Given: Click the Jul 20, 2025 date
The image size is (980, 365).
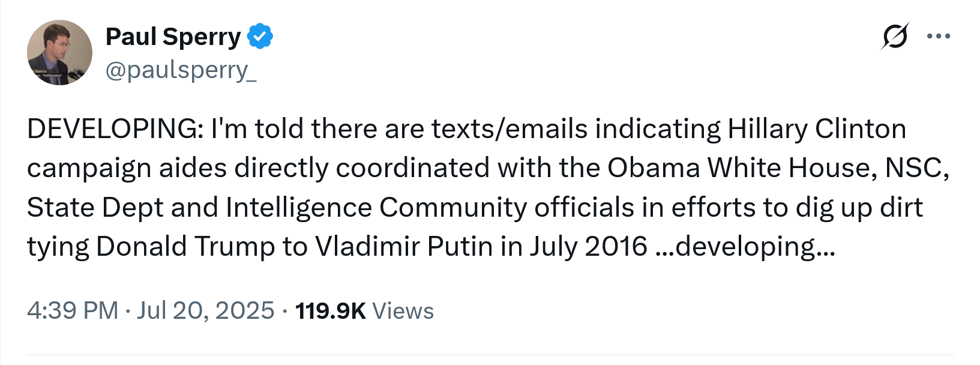Looking at the screenshot, I should 205,310.
